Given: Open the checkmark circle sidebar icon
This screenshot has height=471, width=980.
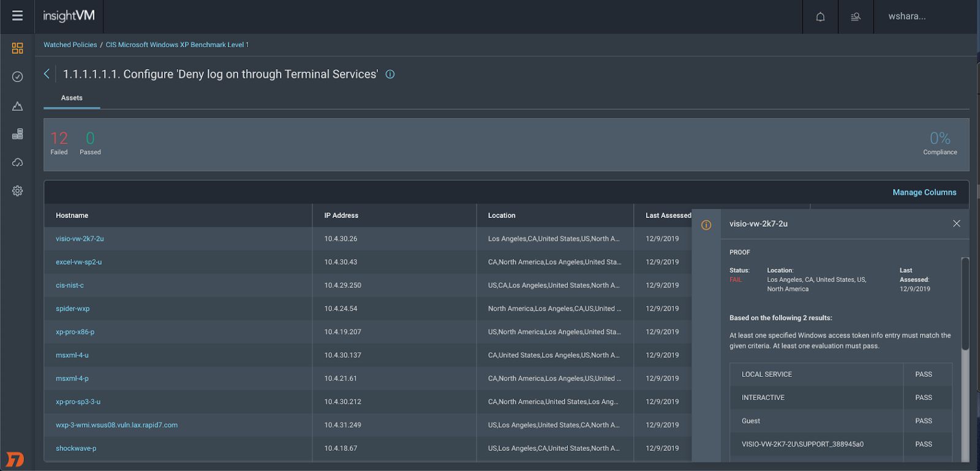Looking at the screenshot, I should coord(17,77).
